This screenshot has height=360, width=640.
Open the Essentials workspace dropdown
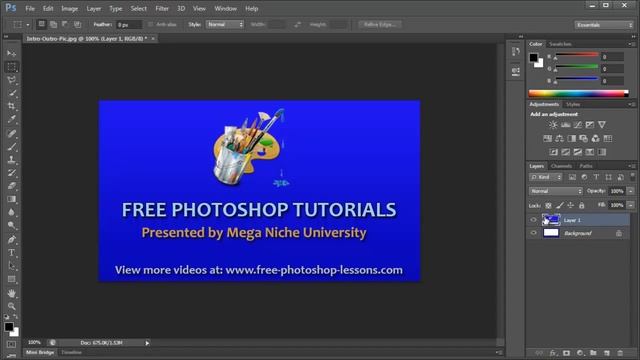click(604, 25)
